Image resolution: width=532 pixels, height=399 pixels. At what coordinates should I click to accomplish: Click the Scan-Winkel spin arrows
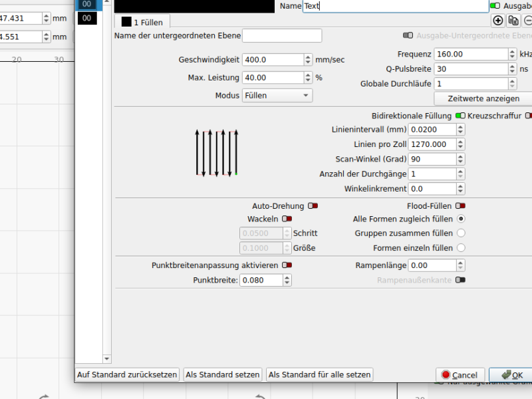pyautogui.click(x=460, y=159)
